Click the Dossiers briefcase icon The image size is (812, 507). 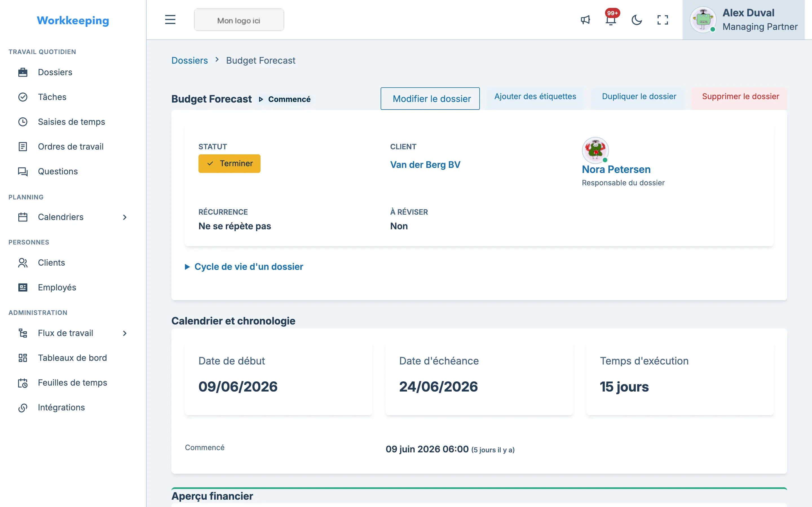23,72
